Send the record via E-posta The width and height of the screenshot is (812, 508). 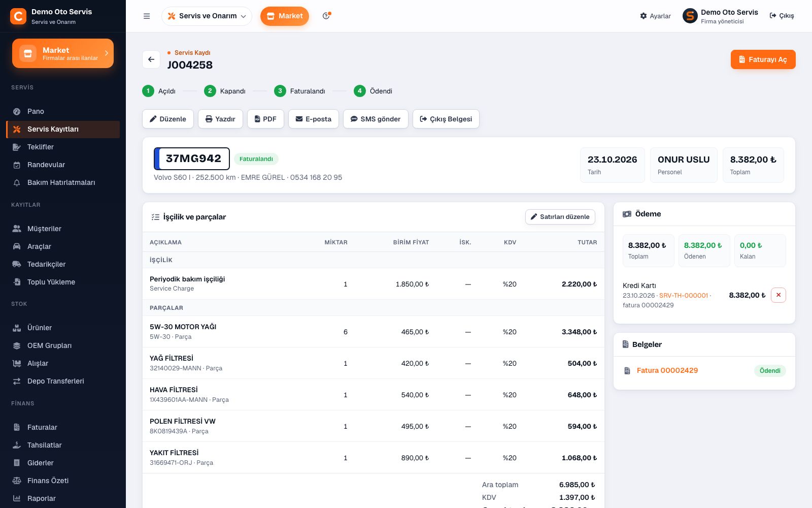click(x=314, y=119)
